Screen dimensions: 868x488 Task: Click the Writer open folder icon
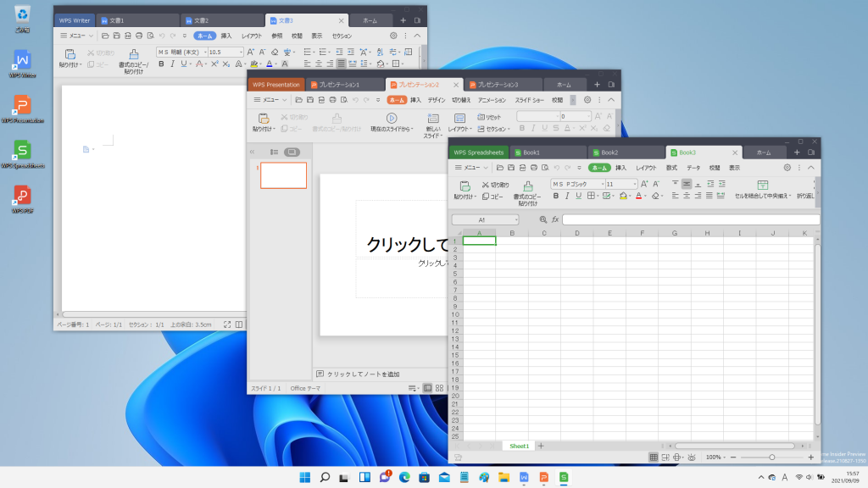[x=105, y=36]
